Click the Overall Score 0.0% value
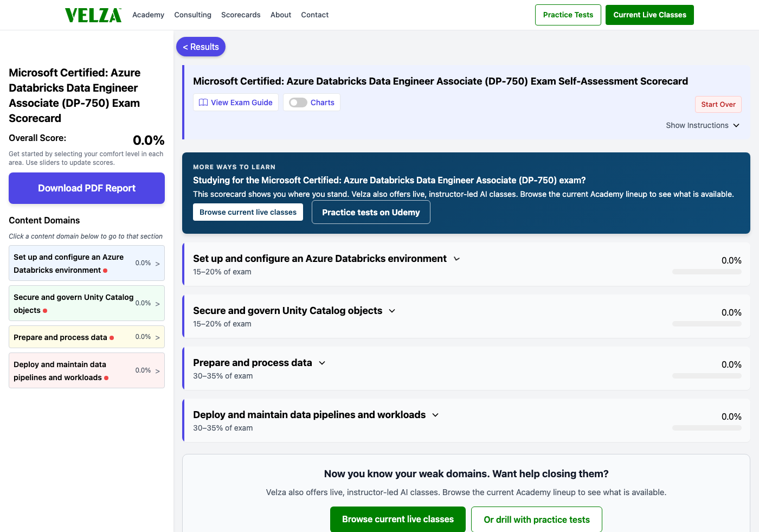Image resolution: width=759 pixels, height=532 pixels. 149,140
